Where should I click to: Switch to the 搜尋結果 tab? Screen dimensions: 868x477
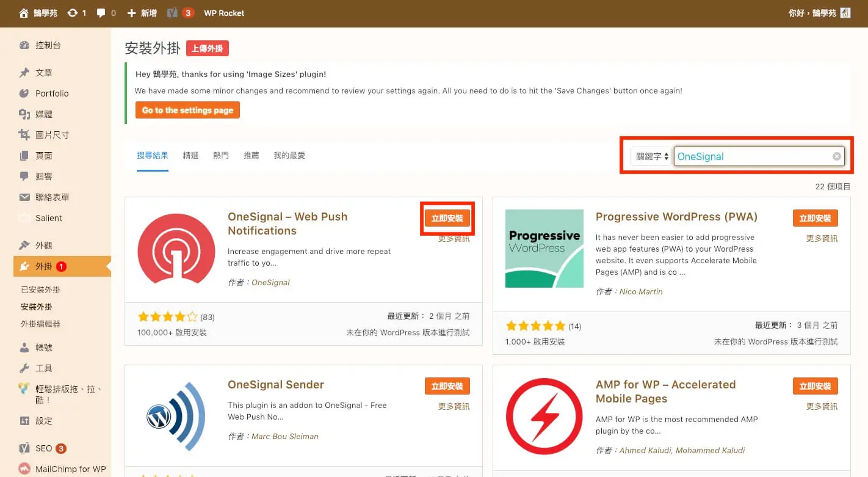(152, 156)
